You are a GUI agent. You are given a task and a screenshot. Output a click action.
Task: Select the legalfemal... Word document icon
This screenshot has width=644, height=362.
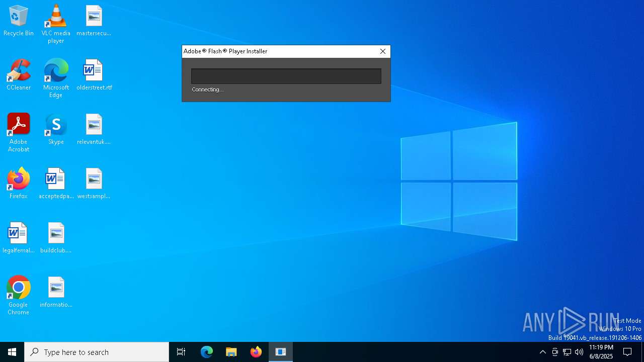(19, 238)
